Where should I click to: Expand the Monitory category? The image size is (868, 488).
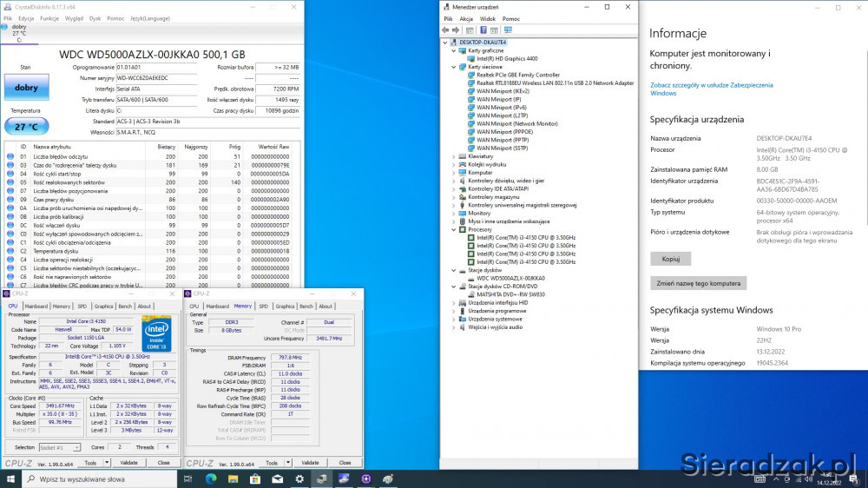coord(454,214)
